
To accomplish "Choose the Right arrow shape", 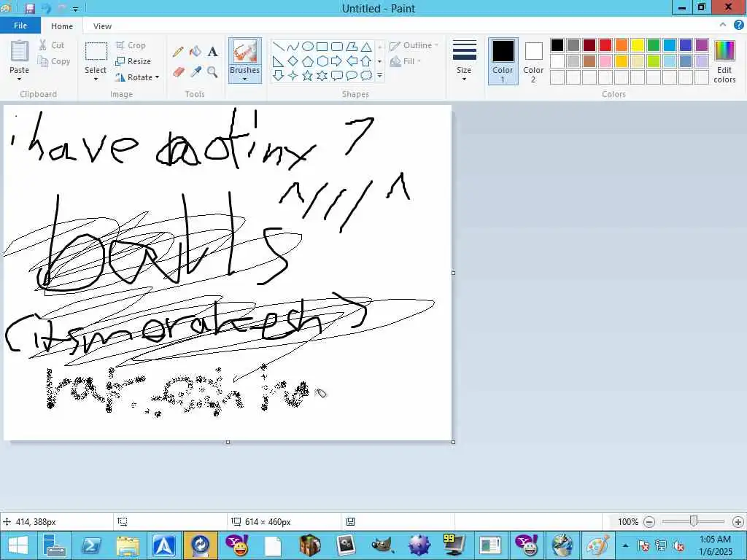I will pyautogui.click(x=337, y=61).
